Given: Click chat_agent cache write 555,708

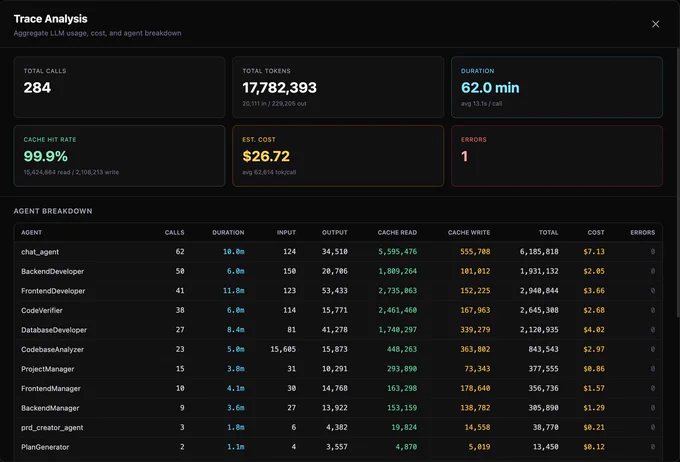Looking at the screenshot, I should 475,252.
